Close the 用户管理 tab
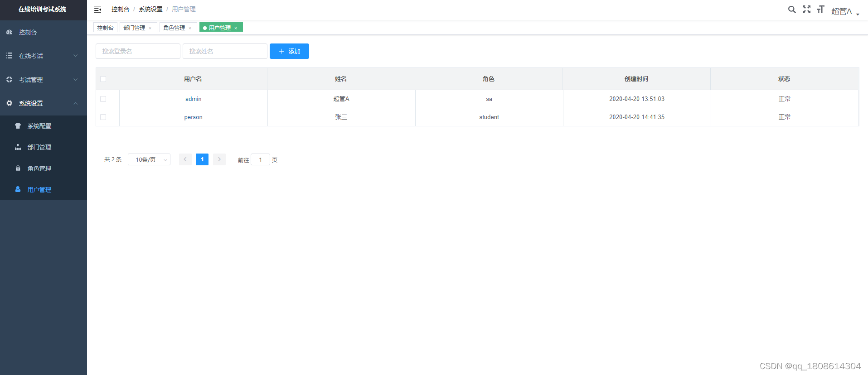This screenshot has height=375, width=868. [x=236, y=28]
